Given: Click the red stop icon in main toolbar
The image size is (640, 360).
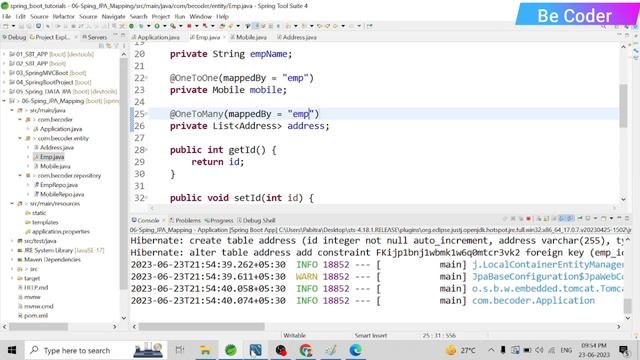Looking at the screenshot, I should 189,26.
